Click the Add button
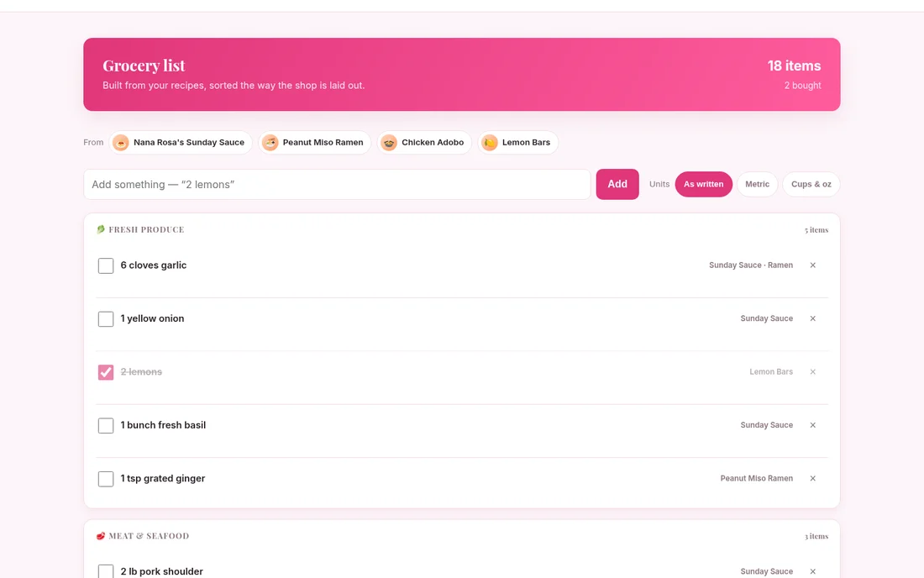 pos(617,185)
